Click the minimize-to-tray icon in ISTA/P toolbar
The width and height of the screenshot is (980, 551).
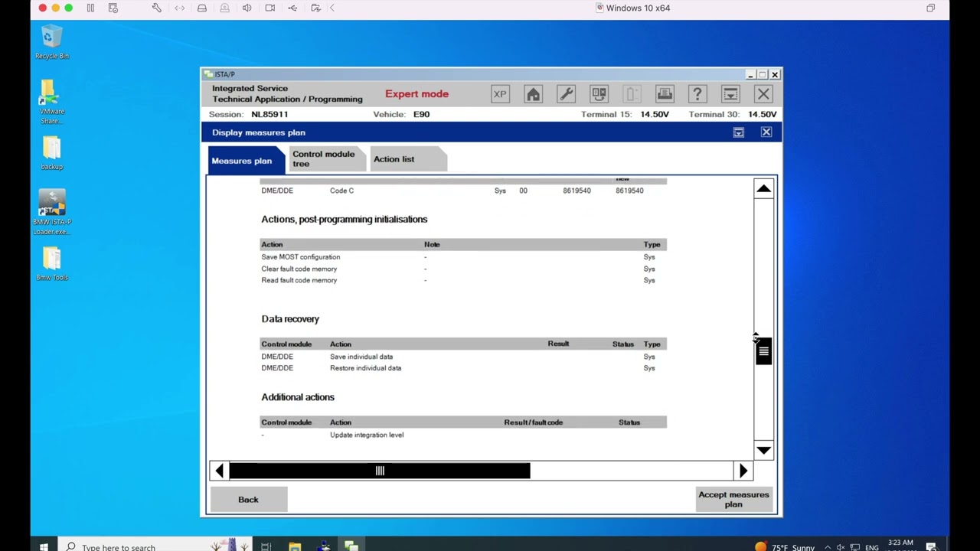coord(730,94)
